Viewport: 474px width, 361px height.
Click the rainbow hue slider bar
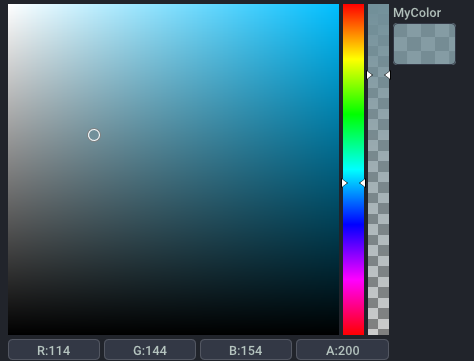[x=353, y=169]
